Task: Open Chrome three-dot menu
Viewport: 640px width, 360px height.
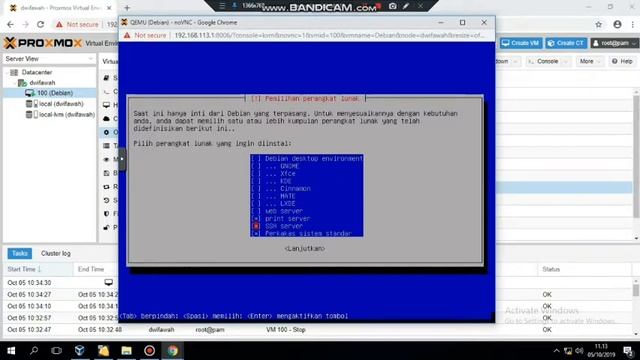Action: (x=633, y=24)
